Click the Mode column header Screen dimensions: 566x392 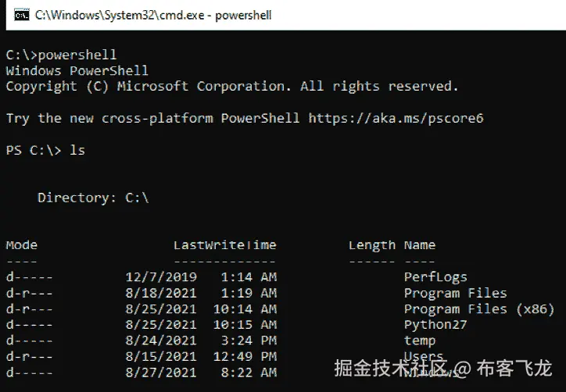click(x=21, y=245)
